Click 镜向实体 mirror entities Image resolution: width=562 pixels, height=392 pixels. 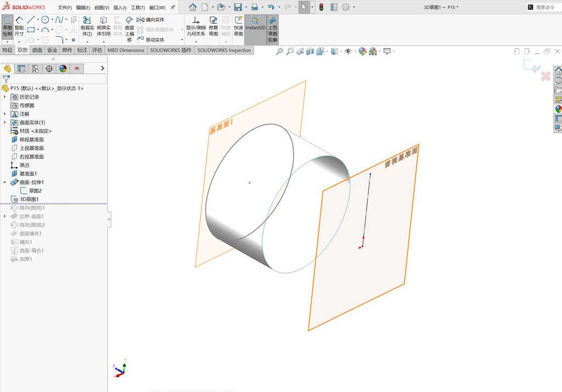150,20
